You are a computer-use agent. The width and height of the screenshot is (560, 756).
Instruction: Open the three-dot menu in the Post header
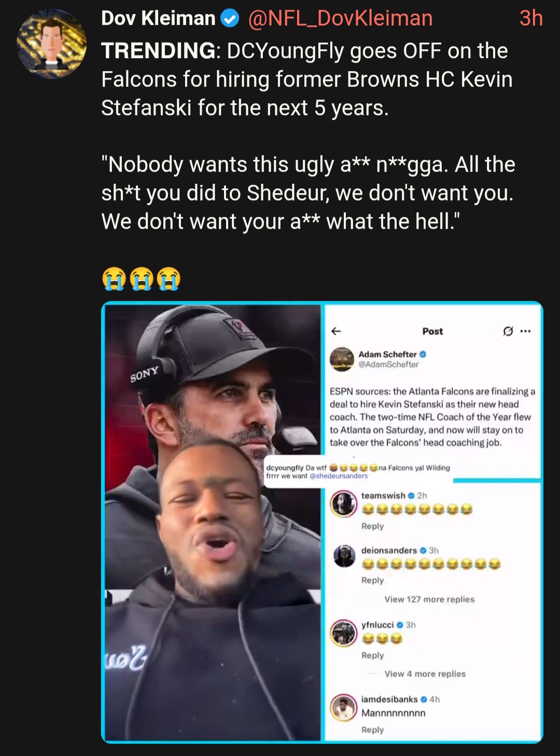coord(525,331)
